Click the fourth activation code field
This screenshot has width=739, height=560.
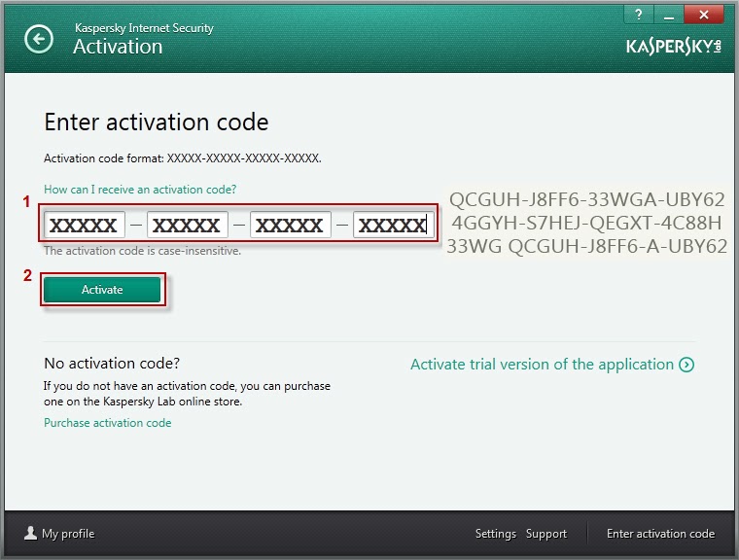coord(393,225)
